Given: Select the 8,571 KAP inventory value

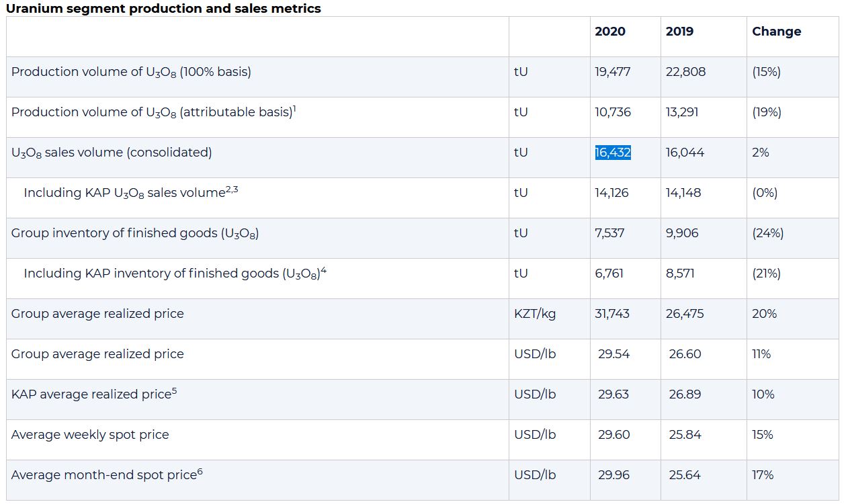Looking at the screenshot, I should pyautogui.click(x=680, y=274).
